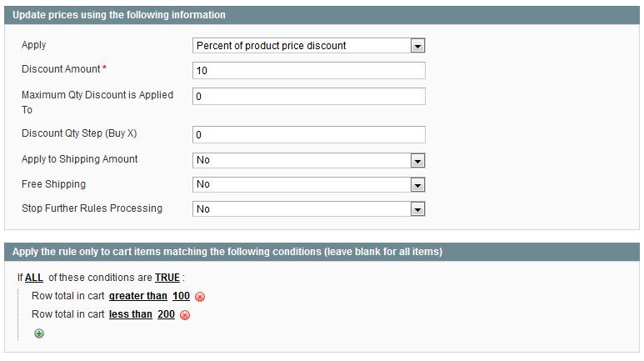Click 'Update prices using the following information' header

pyautogui.click(x=119, y=15)
